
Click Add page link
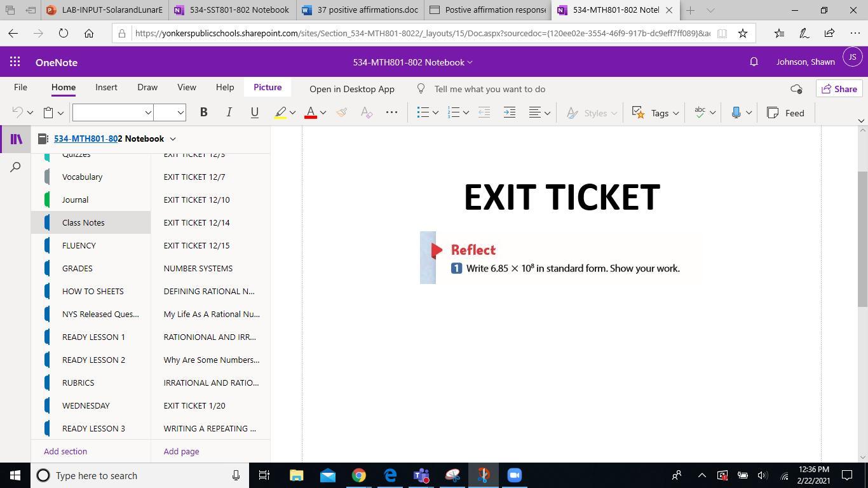pyautogui.click(x=181, y=451)
